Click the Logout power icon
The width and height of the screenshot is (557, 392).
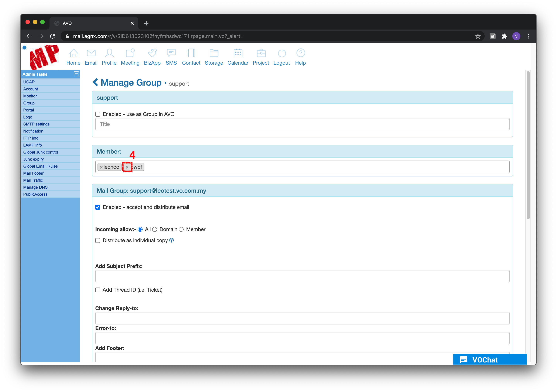pos(282,53)
